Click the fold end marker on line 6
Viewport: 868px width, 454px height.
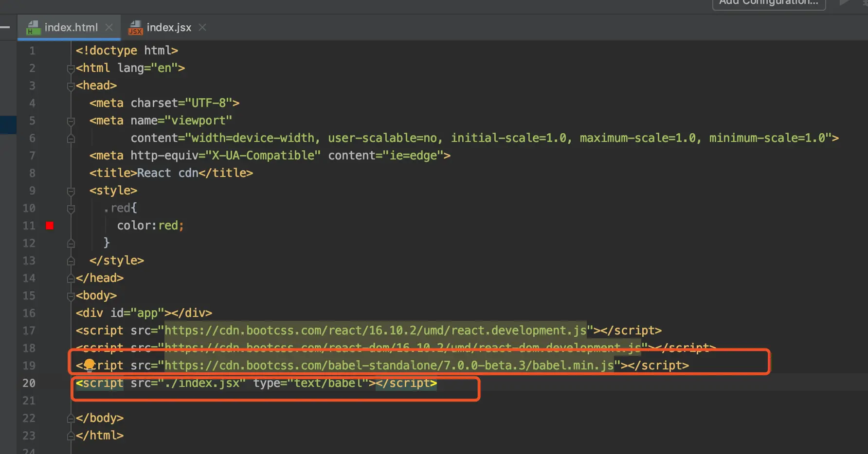point(71,139)
